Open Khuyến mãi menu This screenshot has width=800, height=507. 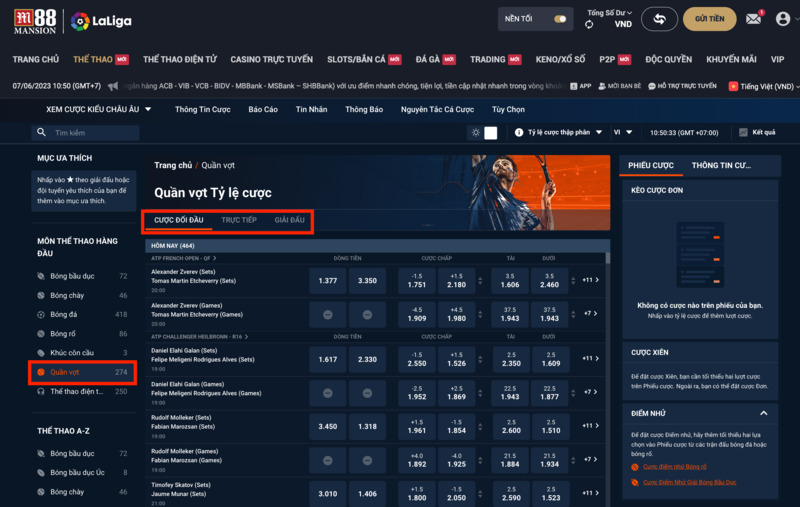[x=731, y=59]
